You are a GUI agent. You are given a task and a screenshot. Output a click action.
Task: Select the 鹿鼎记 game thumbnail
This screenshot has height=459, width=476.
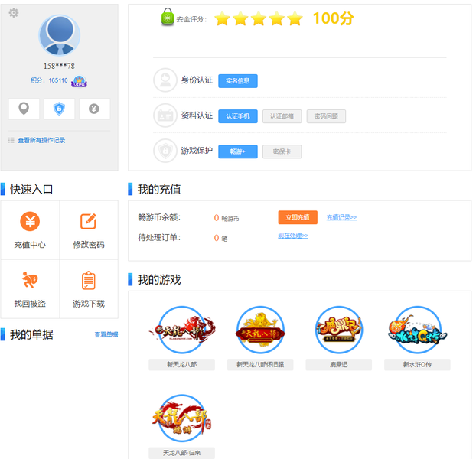339,330
